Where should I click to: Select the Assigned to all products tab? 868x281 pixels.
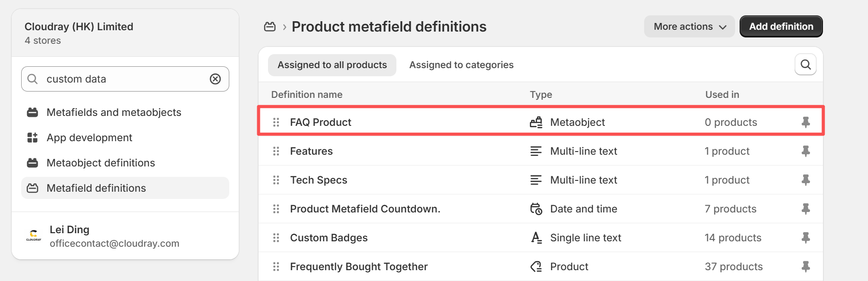point(332,65)
